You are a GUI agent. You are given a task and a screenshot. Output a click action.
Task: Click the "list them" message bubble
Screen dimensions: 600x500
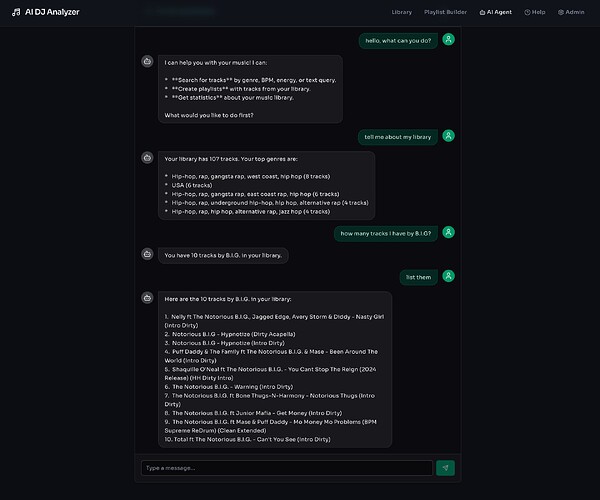click(x=418, y=276)
